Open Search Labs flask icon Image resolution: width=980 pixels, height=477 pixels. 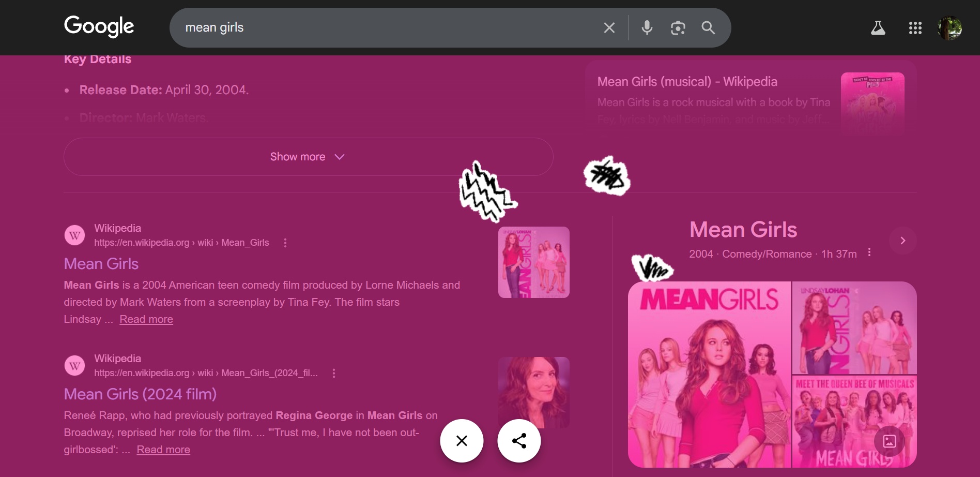[878, 28]
